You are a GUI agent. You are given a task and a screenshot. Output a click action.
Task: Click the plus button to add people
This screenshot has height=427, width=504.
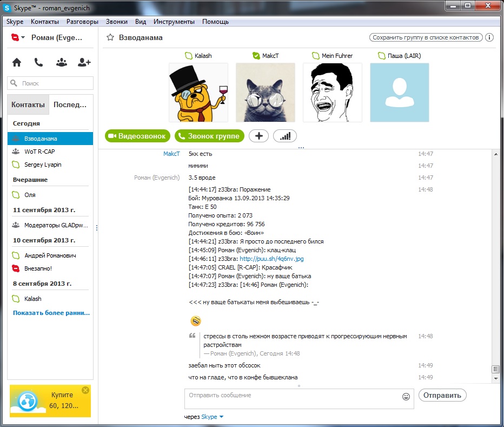click(258, 136)
